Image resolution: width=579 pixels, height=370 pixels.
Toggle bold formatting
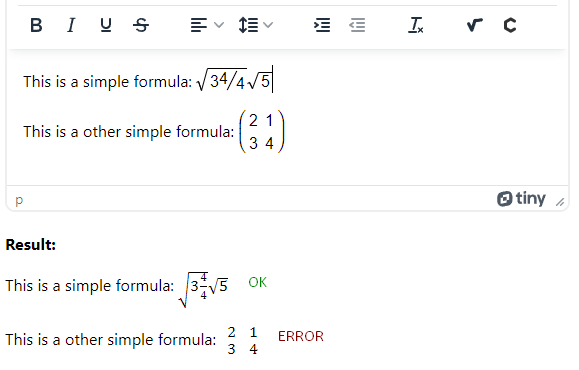coord(36,25)
